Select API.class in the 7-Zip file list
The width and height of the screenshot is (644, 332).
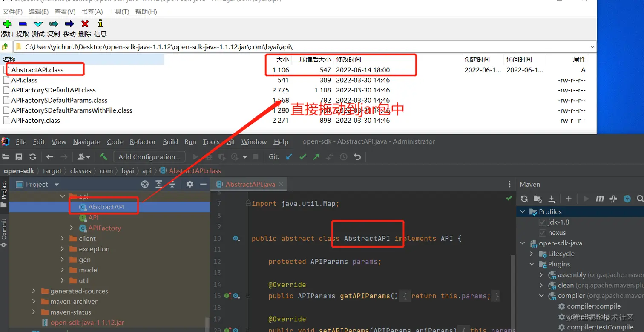[x=24, y=80]
